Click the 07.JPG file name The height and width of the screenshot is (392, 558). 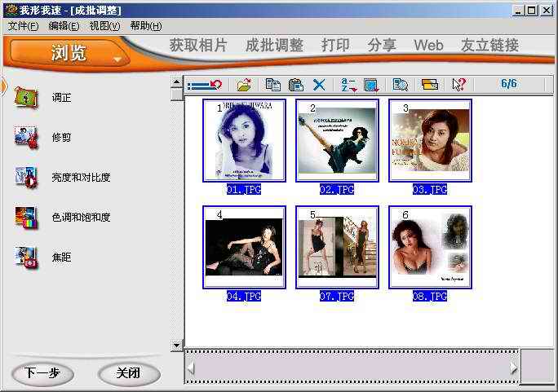(x=337, y=296)
